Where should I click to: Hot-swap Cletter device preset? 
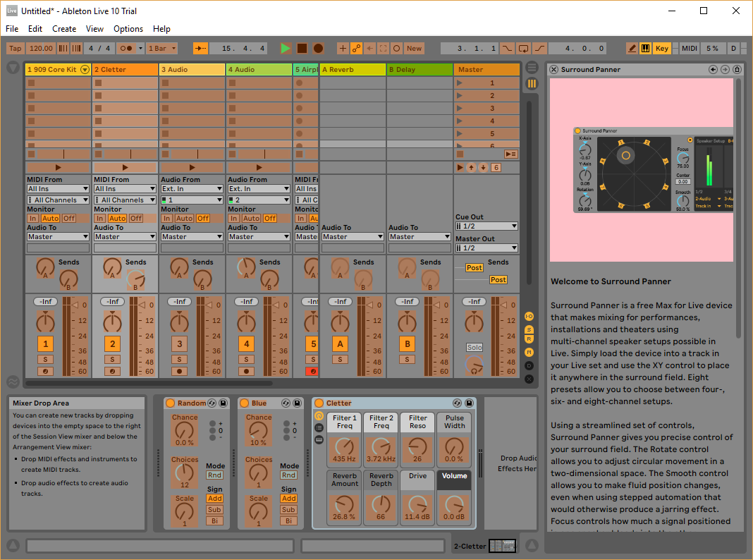click(457, 403)
